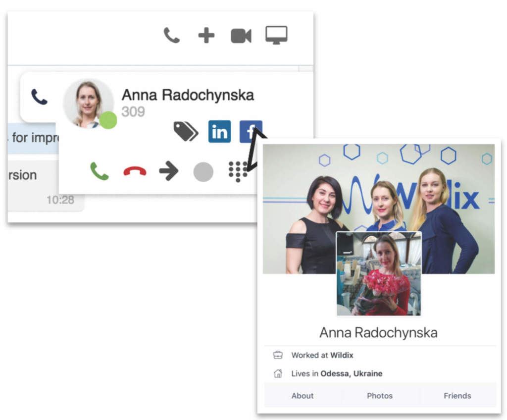The image size is (507, 420).
Task: Hang up with the red phone icon
Action: [135, 171]
